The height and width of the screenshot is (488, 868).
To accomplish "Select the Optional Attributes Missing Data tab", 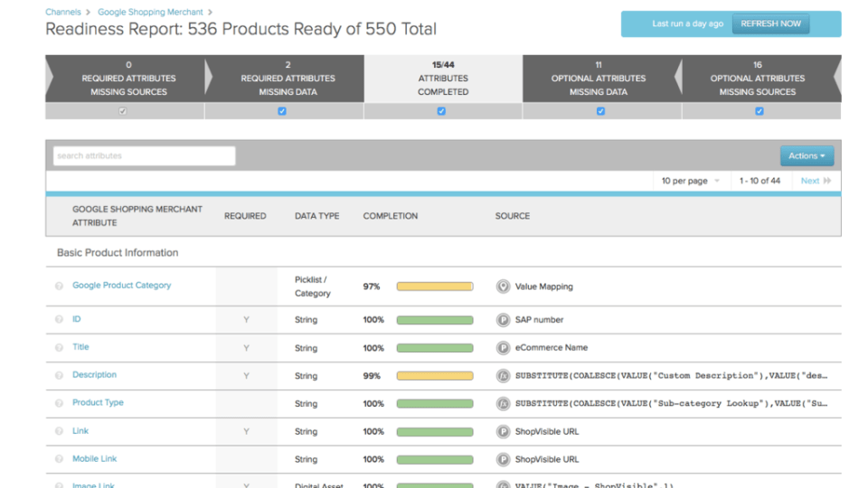I will (x=600, y=79).
